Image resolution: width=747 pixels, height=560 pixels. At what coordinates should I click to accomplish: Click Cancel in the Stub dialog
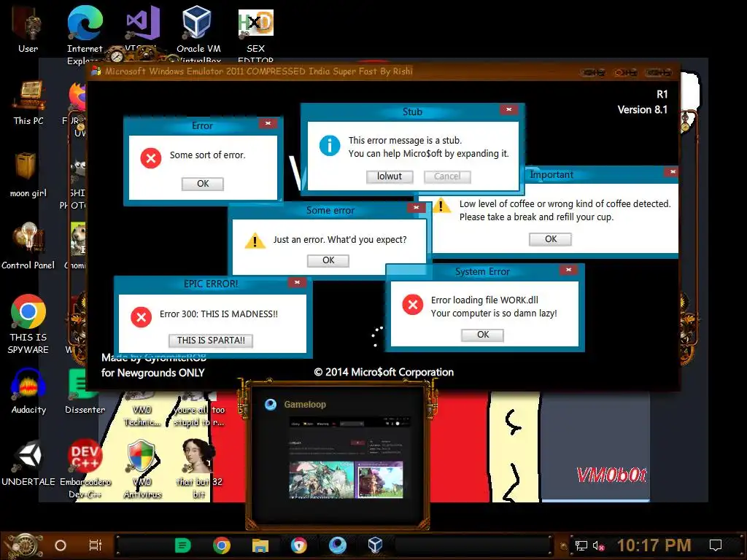447,176
